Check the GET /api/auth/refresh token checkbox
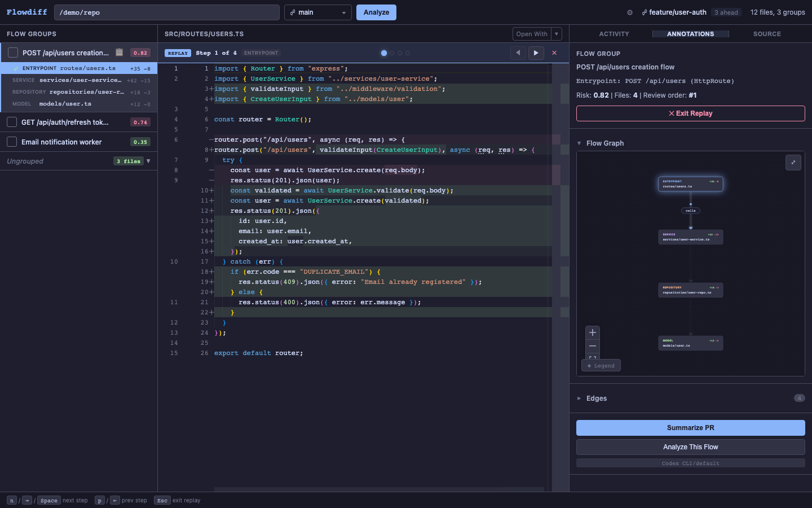The image size is (812, 508). click(x=12, y=122)
